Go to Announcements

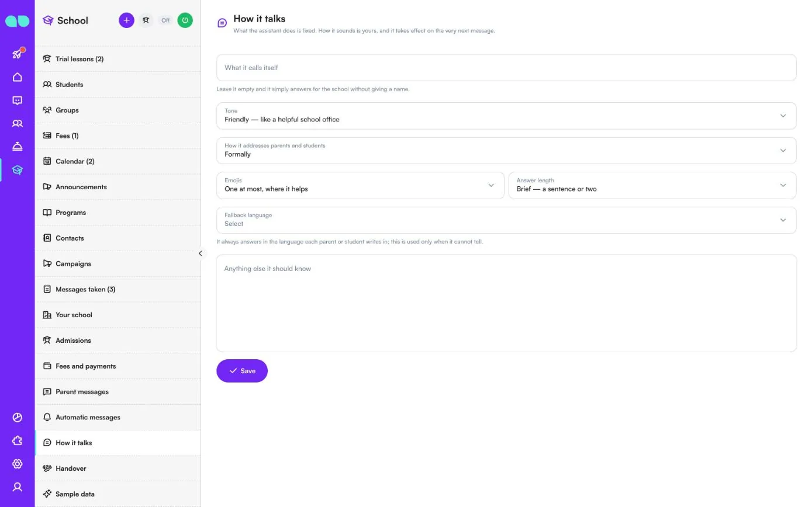[x=118, y=187]
